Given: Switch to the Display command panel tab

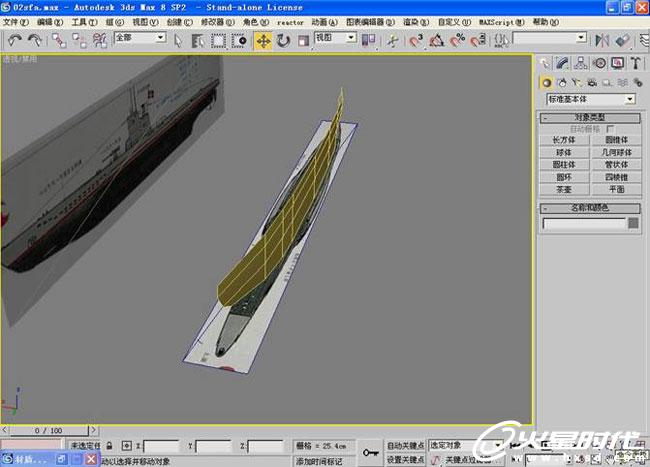Looking at the screenshot, I should coord(617,63).
